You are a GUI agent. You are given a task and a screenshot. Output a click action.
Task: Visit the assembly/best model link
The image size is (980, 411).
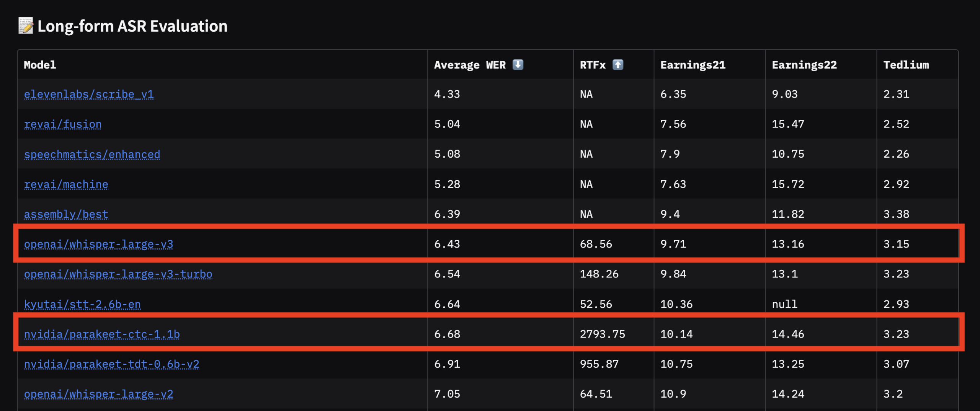coord(66,214)
